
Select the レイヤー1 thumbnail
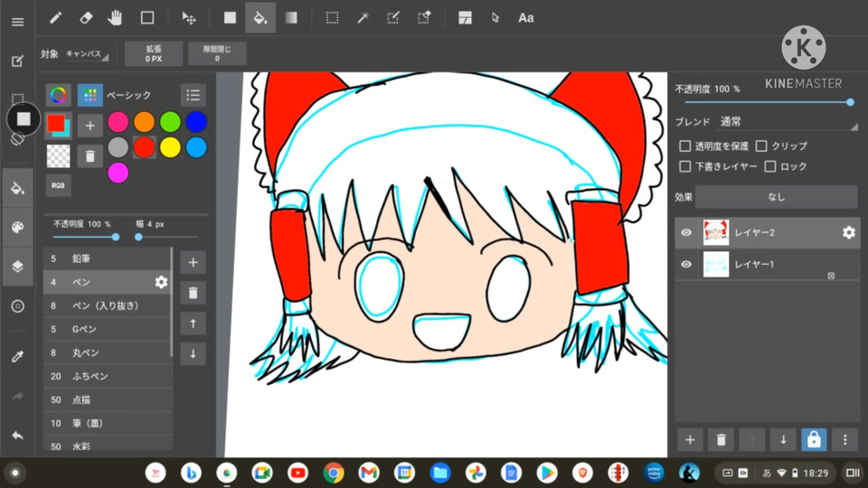(716, 265)
